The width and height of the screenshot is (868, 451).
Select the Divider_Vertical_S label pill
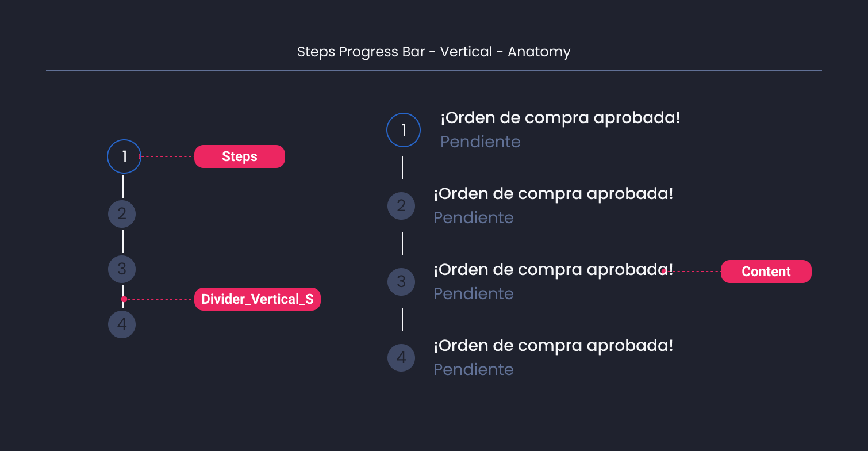257,299
